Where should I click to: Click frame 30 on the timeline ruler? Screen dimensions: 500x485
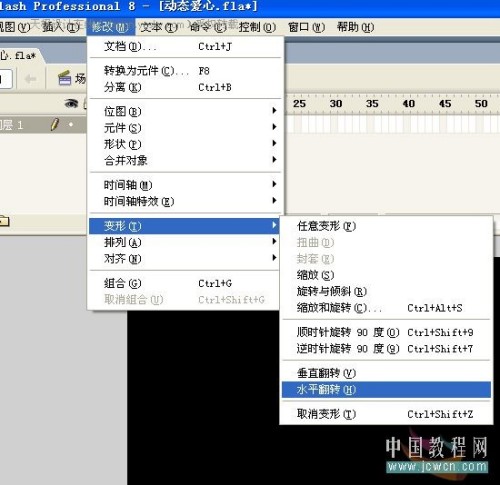(336, 104)
